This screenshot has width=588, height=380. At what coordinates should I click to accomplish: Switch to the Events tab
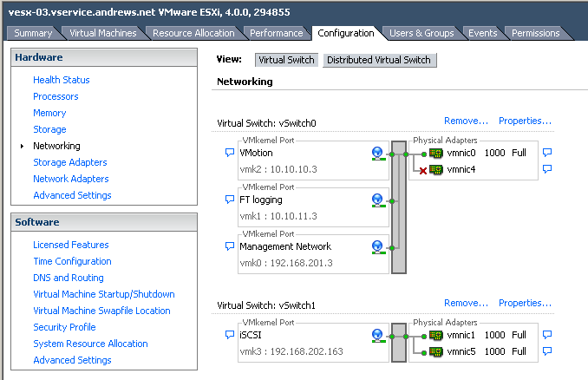tap(482, 33)
